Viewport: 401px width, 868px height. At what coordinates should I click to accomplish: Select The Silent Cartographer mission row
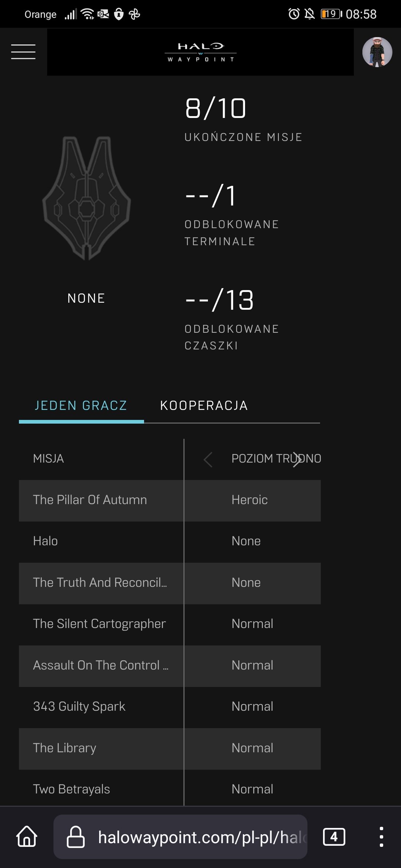99,624
